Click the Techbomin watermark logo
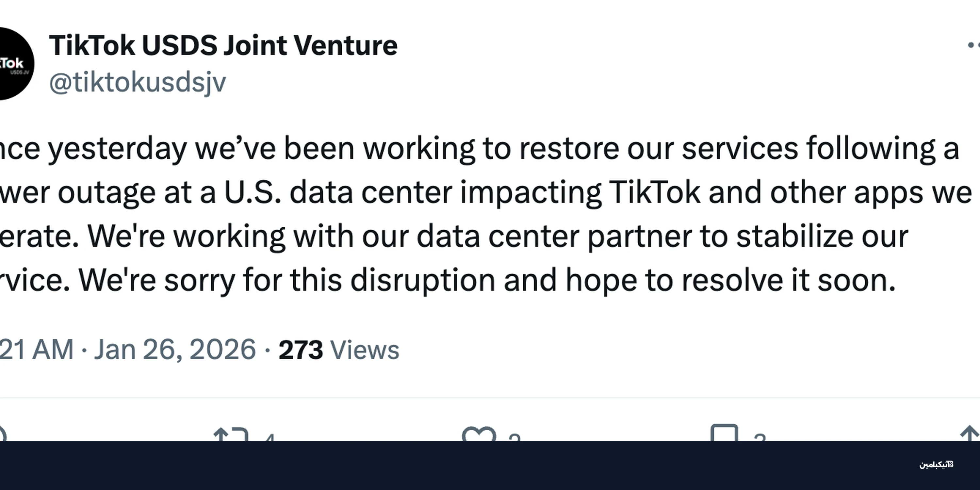The image size is (980, 490). 936,465
